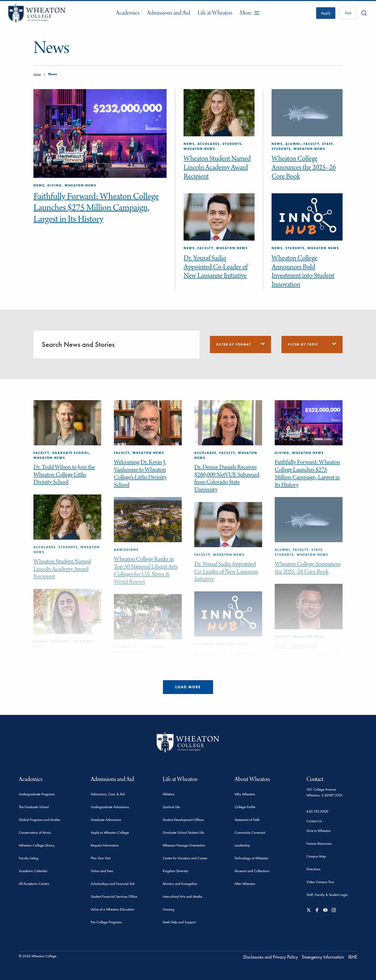The height and width of the screenshot is (980, 376).
Task: Open featured Bold Investment into Student Innovation article
Action: [303, 271]
